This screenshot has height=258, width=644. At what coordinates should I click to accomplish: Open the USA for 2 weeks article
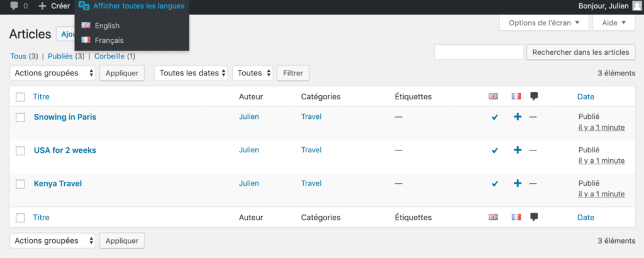[65, 150]
